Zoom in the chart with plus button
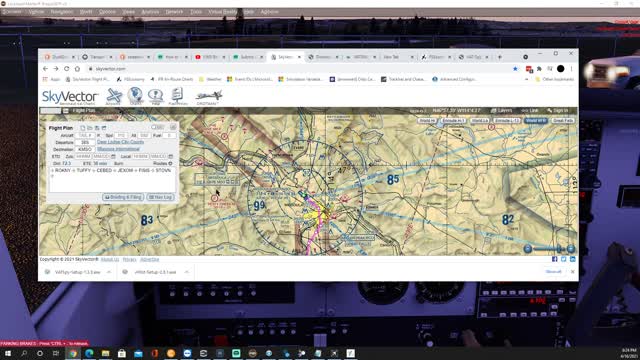 click(571, 249)
